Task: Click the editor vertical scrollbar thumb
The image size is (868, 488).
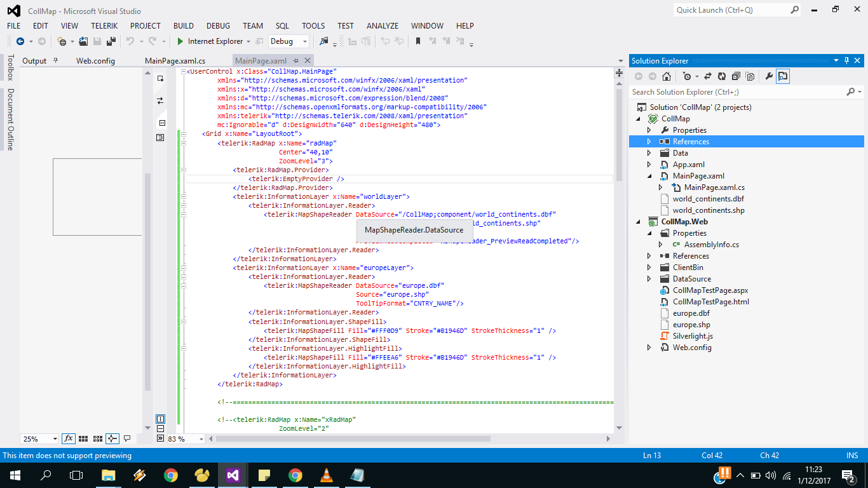Action: 619,134
